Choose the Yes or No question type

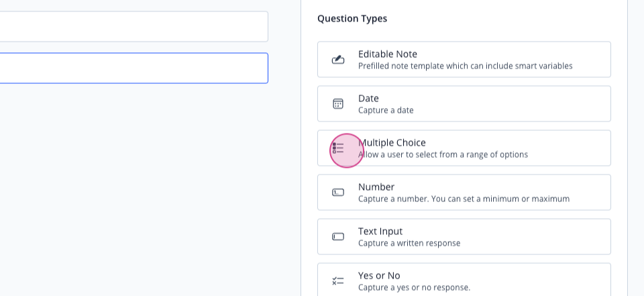tap(464, 279)
